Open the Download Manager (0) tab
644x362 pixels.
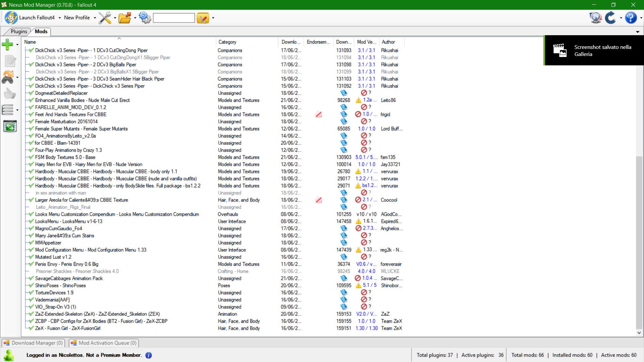(33, 343)
